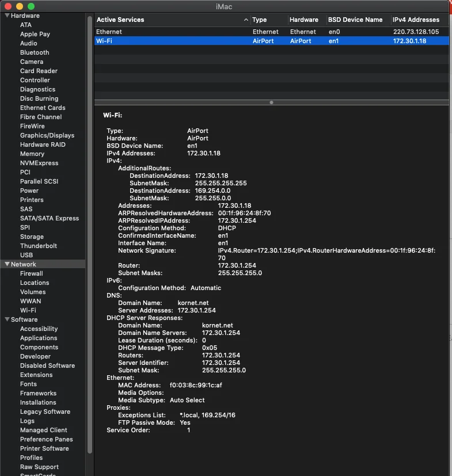Select Printer Software in the sidebar
The image size is (452, 476).
44,448
